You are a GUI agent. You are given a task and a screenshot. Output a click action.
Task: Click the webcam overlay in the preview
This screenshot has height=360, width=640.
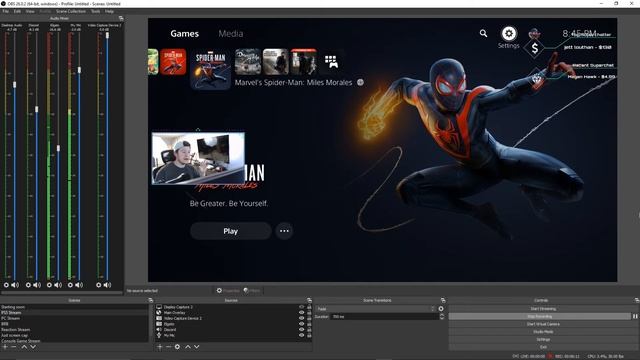click(198, 158)
